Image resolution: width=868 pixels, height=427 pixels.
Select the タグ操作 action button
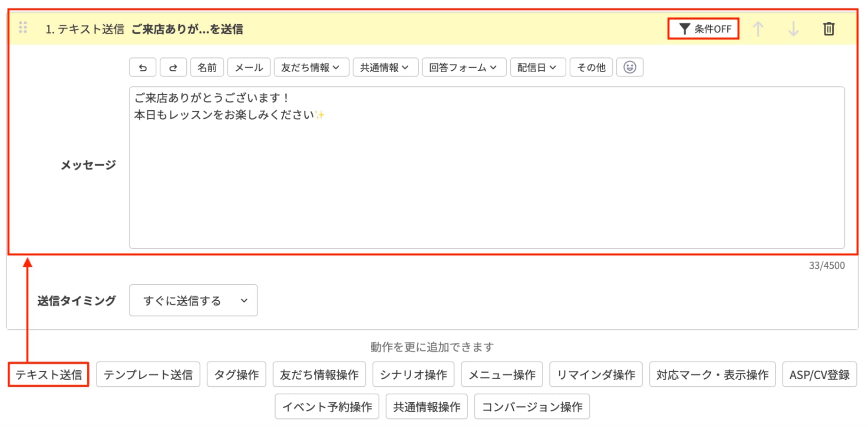[x=236, y=374]
